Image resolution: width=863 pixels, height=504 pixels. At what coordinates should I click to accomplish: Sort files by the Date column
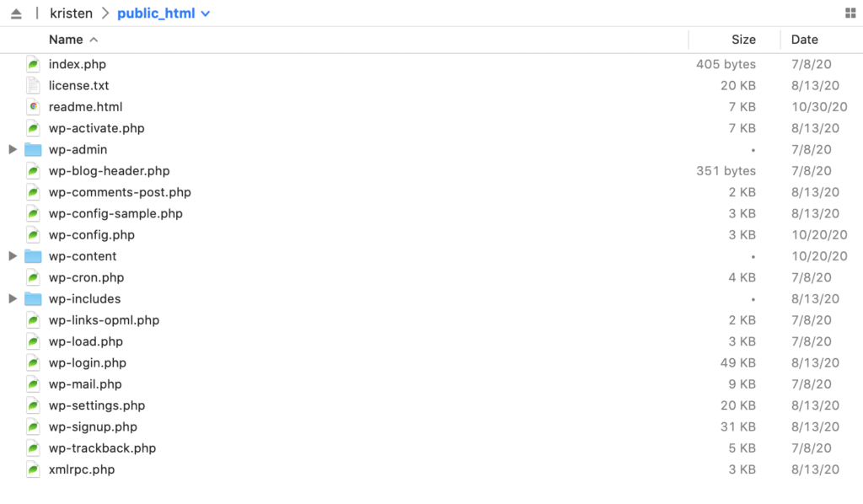805,40
